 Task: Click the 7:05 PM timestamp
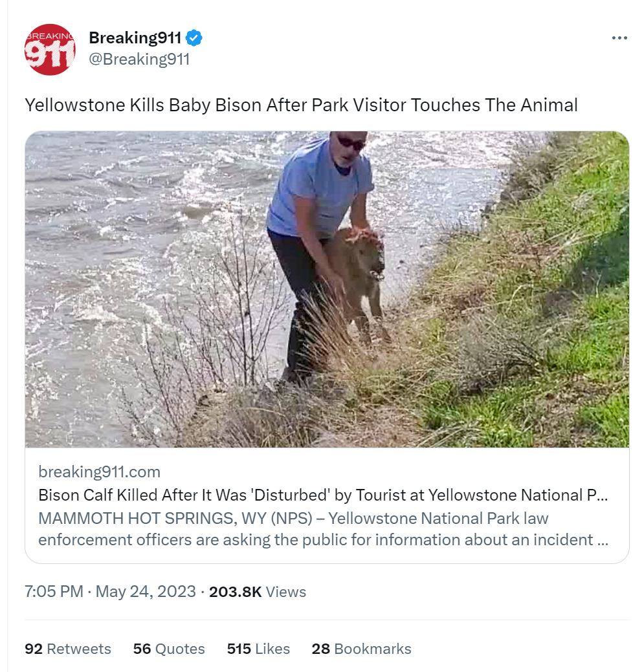tap(54, 591)
